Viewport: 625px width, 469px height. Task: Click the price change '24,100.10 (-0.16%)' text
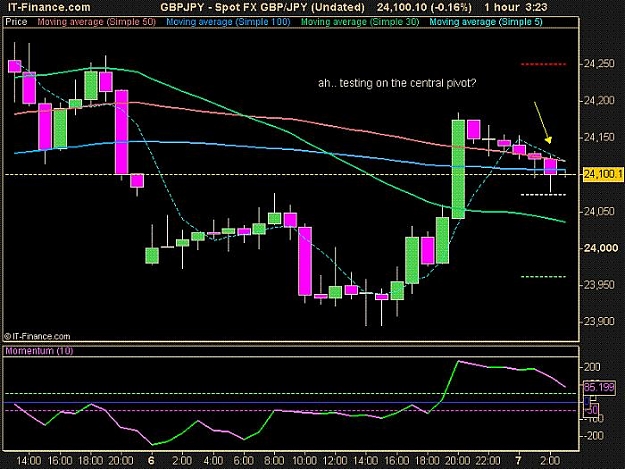[425, 7]
